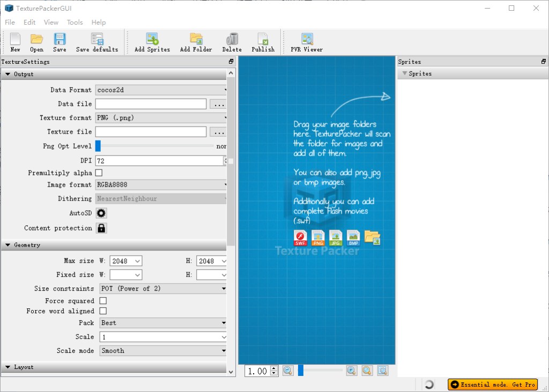The image size is (549, 392).
Task: Fit view with the last zoom icon
Action: [383, 371]
